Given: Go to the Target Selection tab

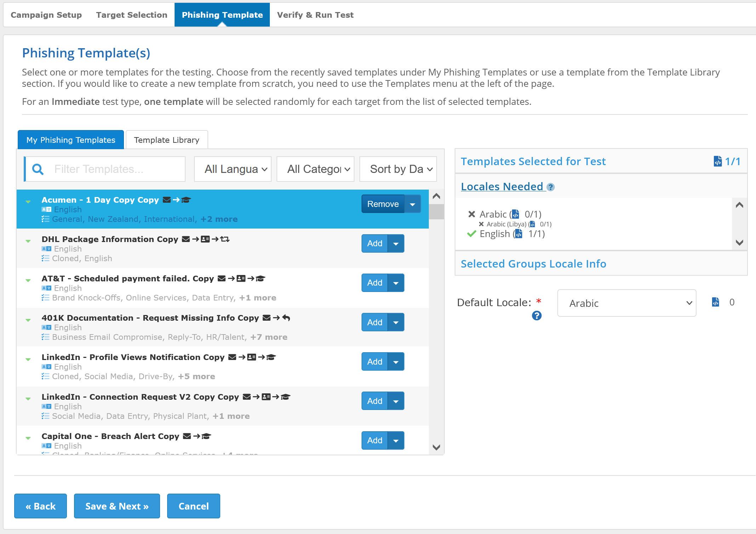Looking at the screenshot, I should pos(132,15).
